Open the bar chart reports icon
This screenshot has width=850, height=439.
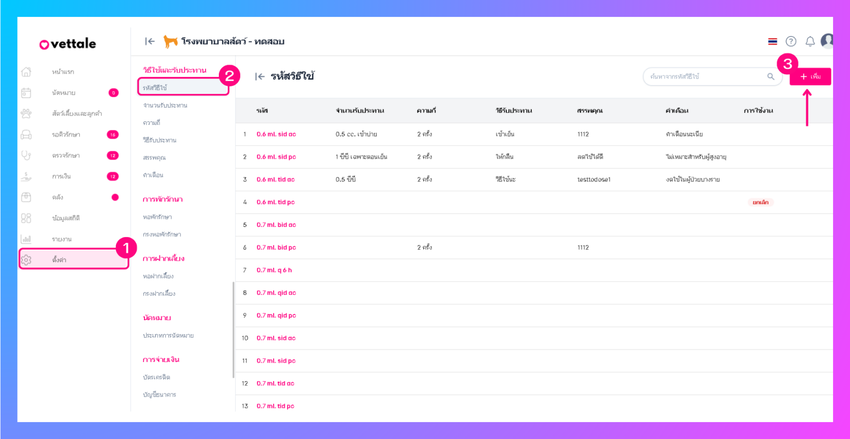(x=26, y=238)
